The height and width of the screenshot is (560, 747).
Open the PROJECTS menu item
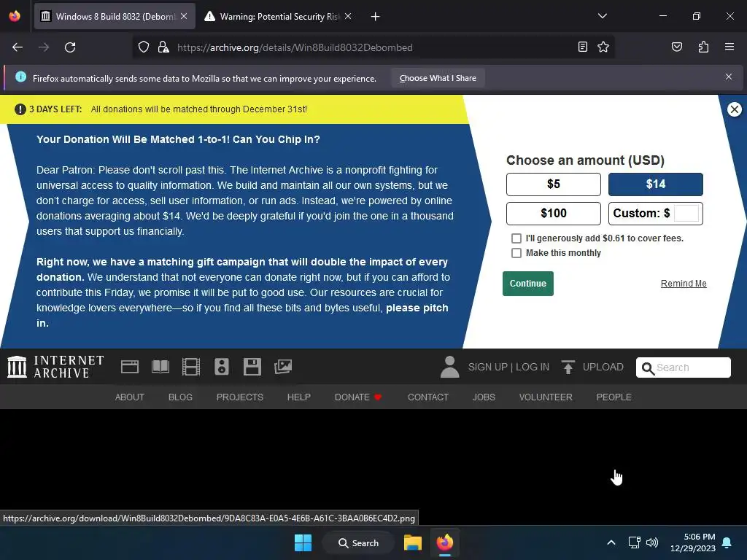[x=239, y=397]
